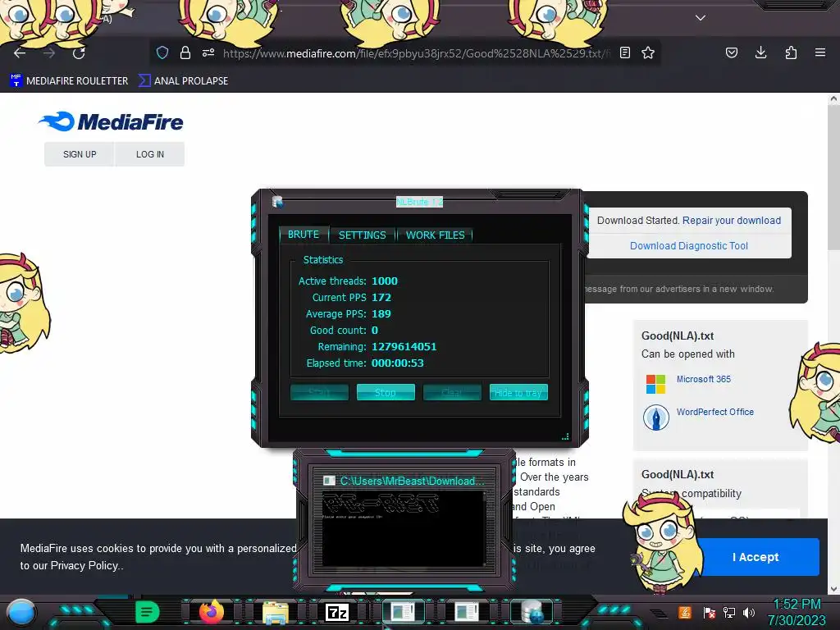840x630 pixels.
Task: Click the Microsoft 365 logo icon
Action: (x=655, y=384)
